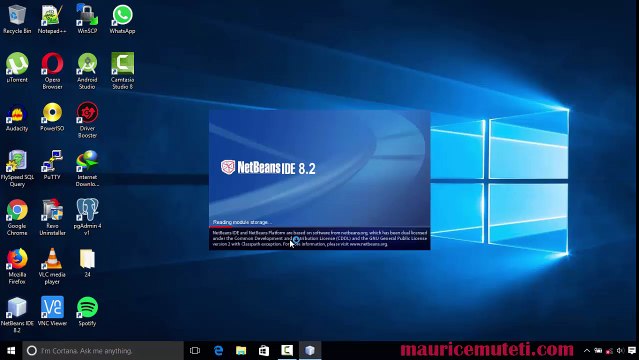Select the µTorrent desktop icon

click(17, 67)
